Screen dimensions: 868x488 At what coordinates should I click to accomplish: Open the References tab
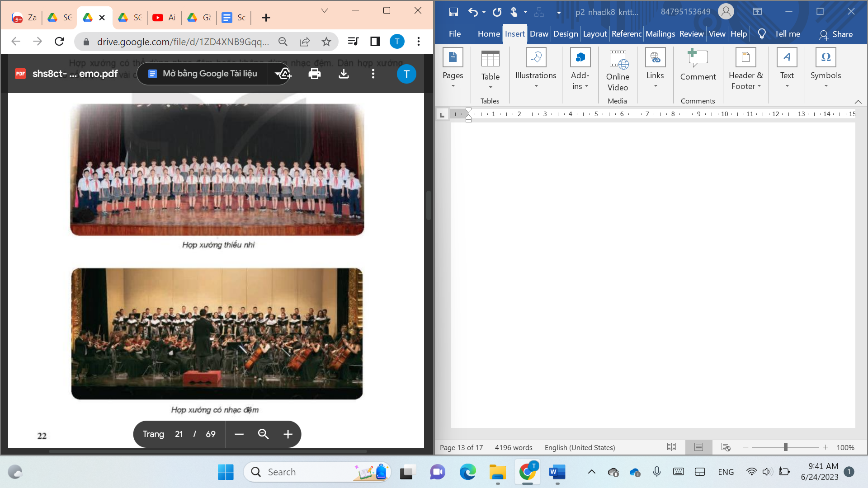coord(626,34)
